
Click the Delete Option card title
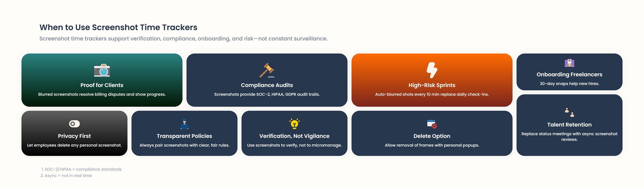[x=432, y=136]
